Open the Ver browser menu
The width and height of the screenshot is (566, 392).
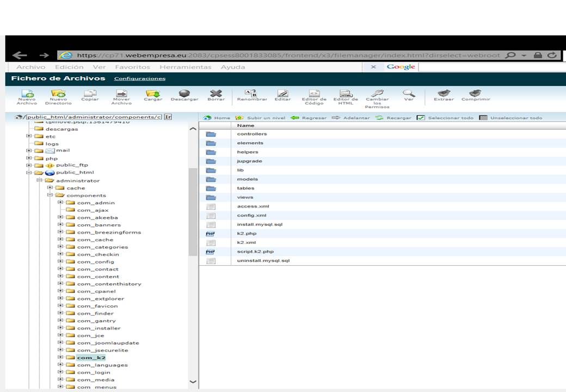point(99,67)
